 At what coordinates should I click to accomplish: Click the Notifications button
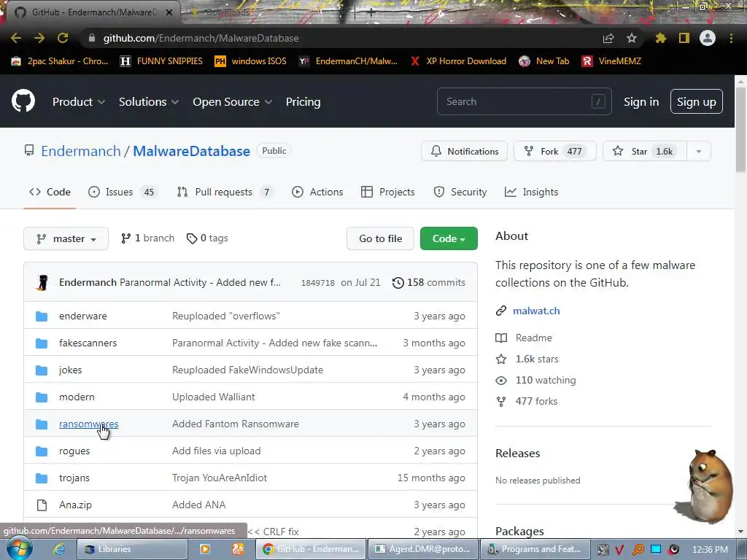click(x=465, y=152)
